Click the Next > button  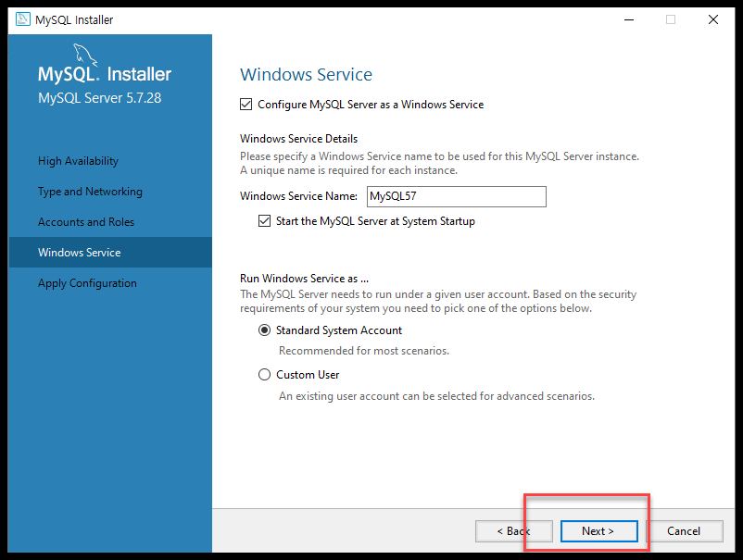point(599,531)
